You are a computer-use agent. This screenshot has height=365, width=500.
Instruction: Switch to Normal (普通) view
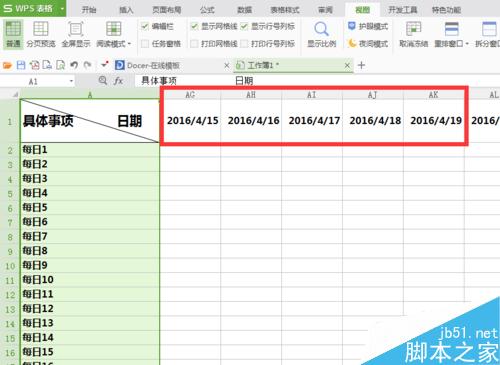[x=13, y=34]
